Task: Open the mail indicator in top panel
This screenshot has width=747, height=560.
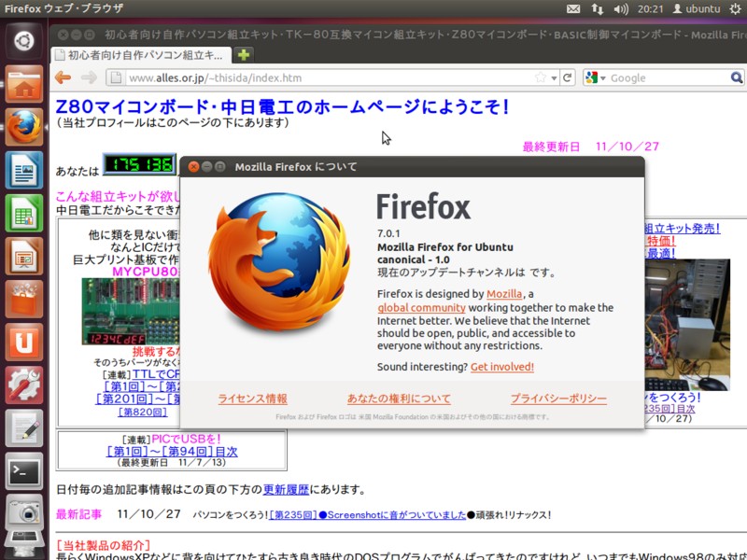Action: (573, 8)
